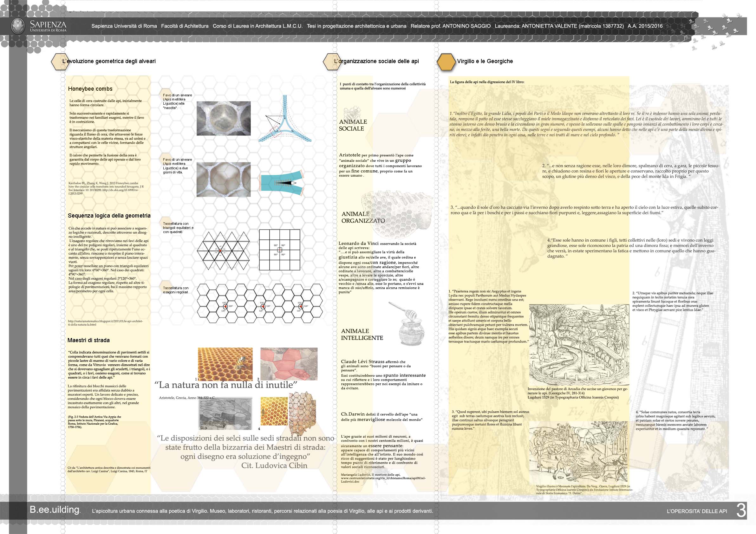Open the two-day-old honeycomb photo
Image resolution: width=756 pixels, height=534 pixels.
(224, 179)
